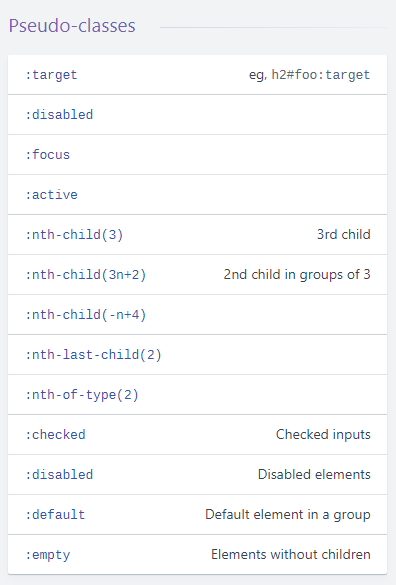Select the :nth-last-child(2) row
Screen dimensions: 396x585
coord(197,354)
